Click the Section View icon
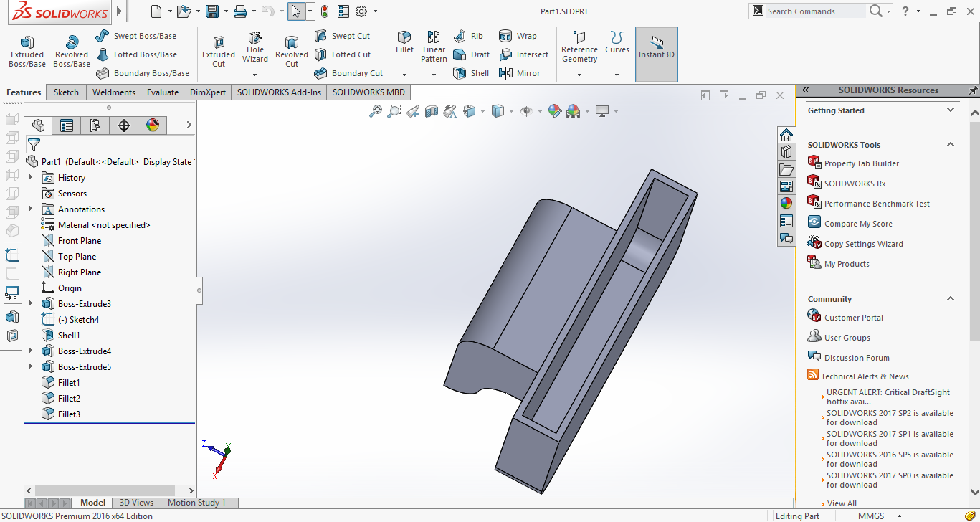 pyautogui.click(x=432, y=111)
